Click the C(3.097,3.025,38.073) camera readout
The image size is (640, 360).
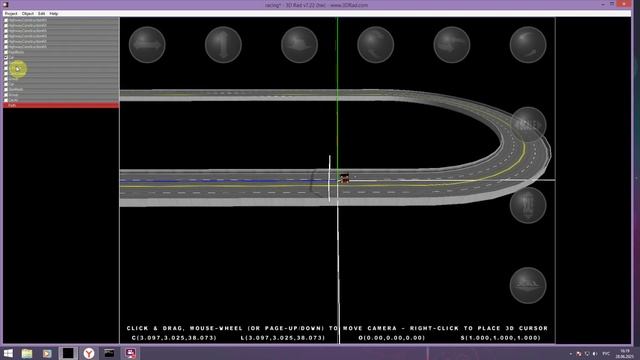click(174, 338)
